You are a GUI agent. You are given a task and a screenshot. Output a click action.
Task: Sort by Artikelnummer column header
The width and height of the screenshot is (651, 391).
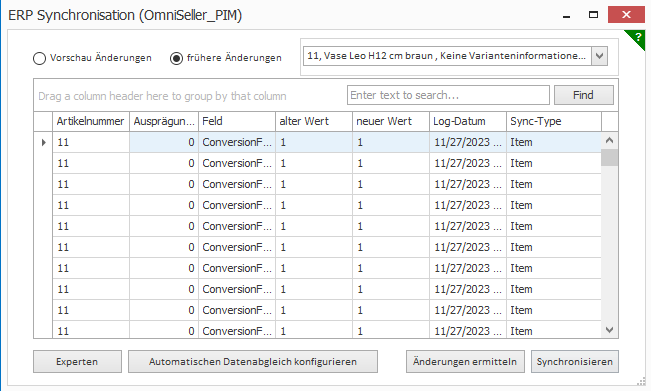(91, 121)
